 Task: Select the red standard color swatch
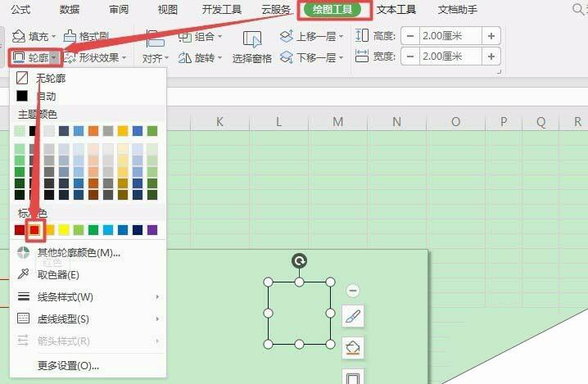34,230
